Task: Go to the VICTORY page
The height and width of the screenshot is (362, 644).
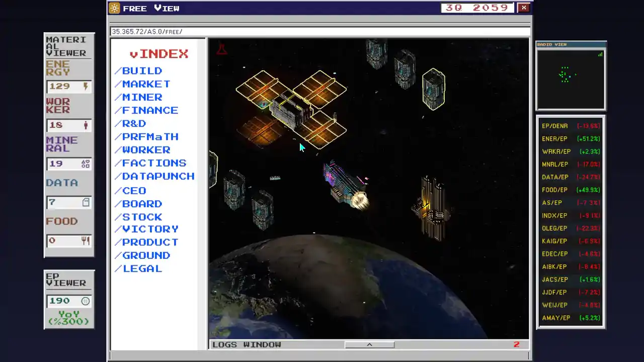Action: (146, 229)
